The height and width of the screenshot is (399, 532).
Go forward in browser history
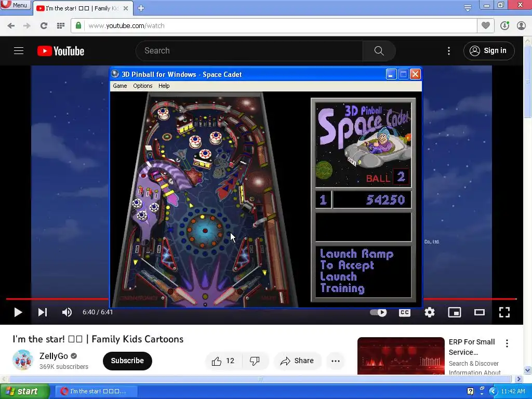(x=27, y=26)
